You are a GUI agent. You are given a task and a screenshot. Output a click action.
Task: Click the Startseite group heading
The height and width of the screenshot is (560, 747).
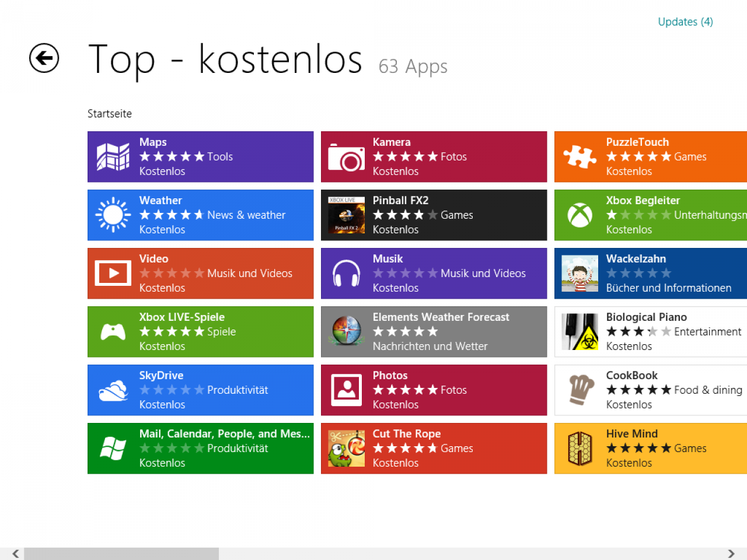[x=110, y=113]
